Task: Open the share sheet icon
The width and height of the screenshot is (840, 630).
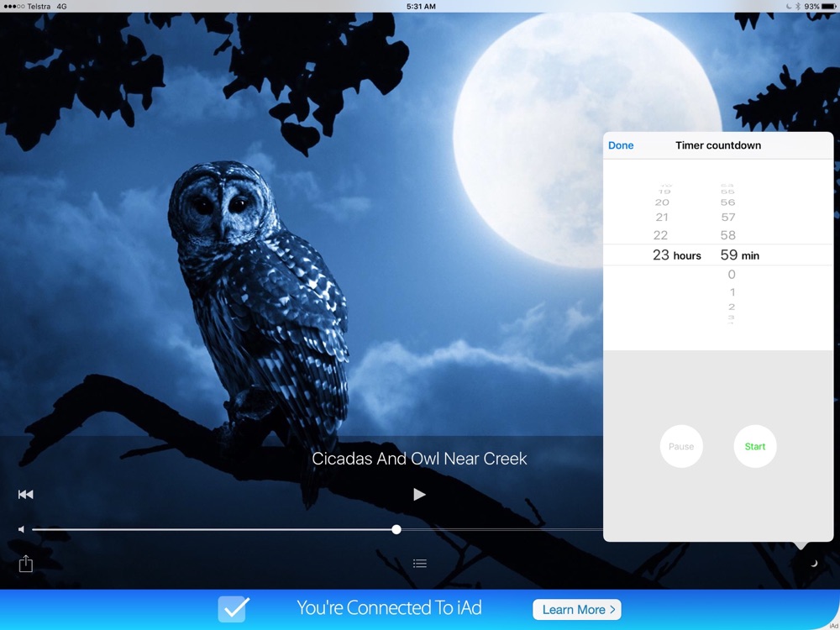Action: (25, 564)
